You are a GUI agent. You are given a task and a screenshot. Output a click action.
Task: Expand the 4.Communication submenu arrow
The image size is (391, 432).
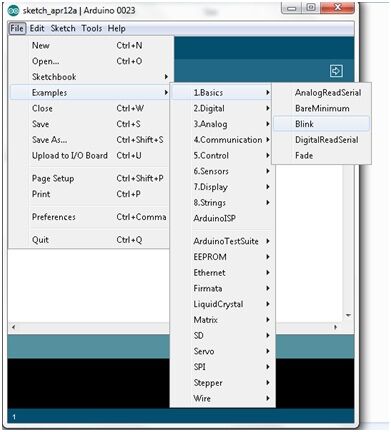(268, 140)
